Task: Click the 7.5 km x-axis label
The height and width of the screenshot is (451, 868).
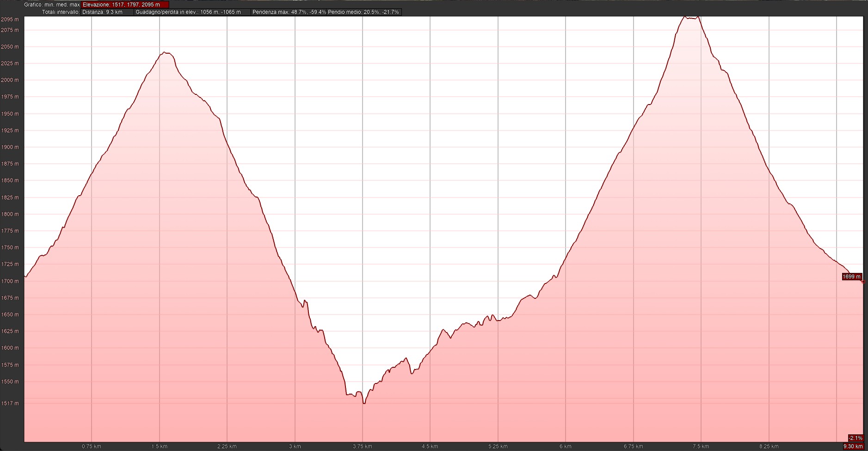Action: pos(701,446)
